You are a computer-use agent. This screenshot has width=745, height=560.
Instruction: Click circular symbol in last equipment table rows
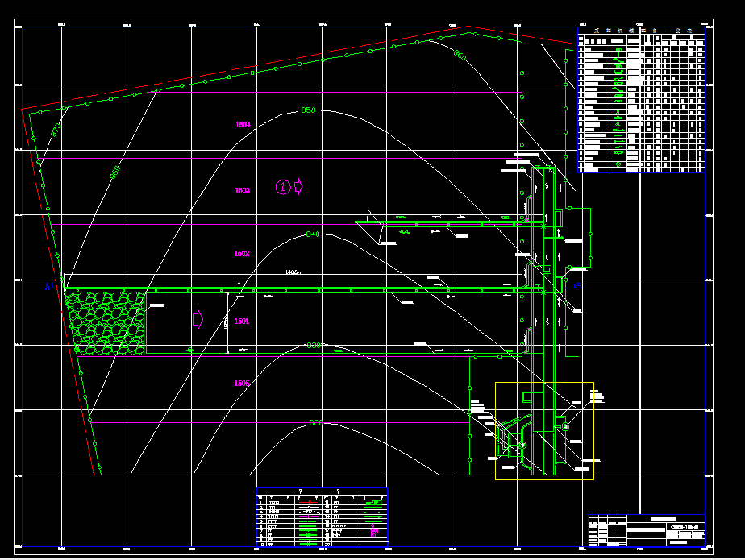point(618,164)
